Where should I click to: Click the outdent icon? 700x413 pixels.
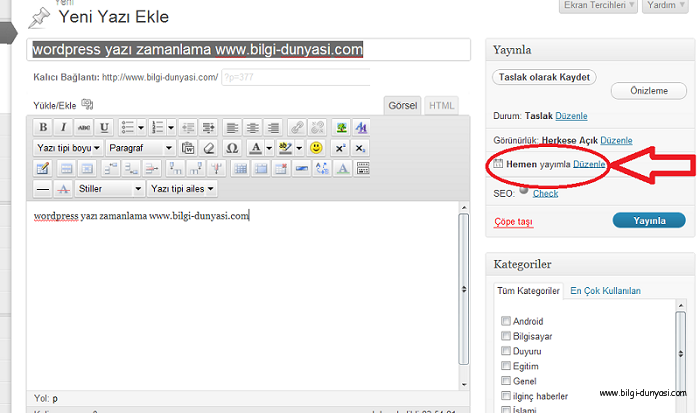(188, 127)
